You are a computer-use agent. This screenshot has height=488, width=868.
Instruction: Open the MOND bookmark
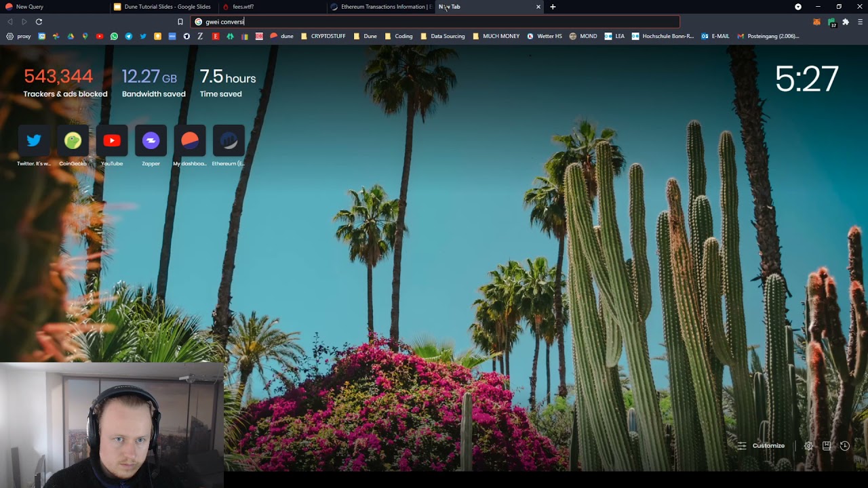(583, 36)
